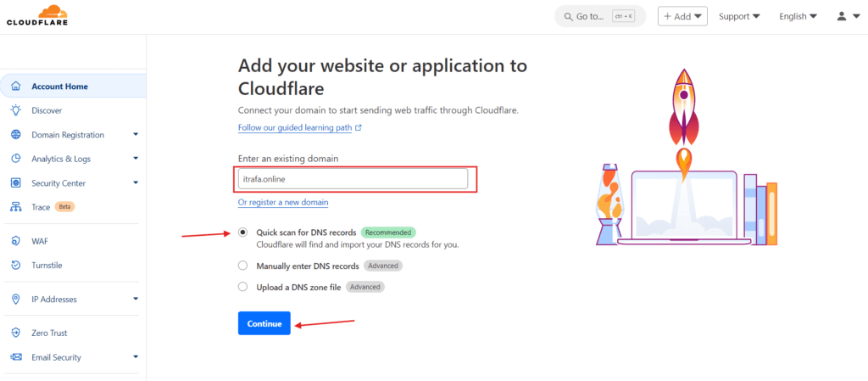Open the user profile icon menu
This screenshot has width=868, height=381.
point(848,17)
